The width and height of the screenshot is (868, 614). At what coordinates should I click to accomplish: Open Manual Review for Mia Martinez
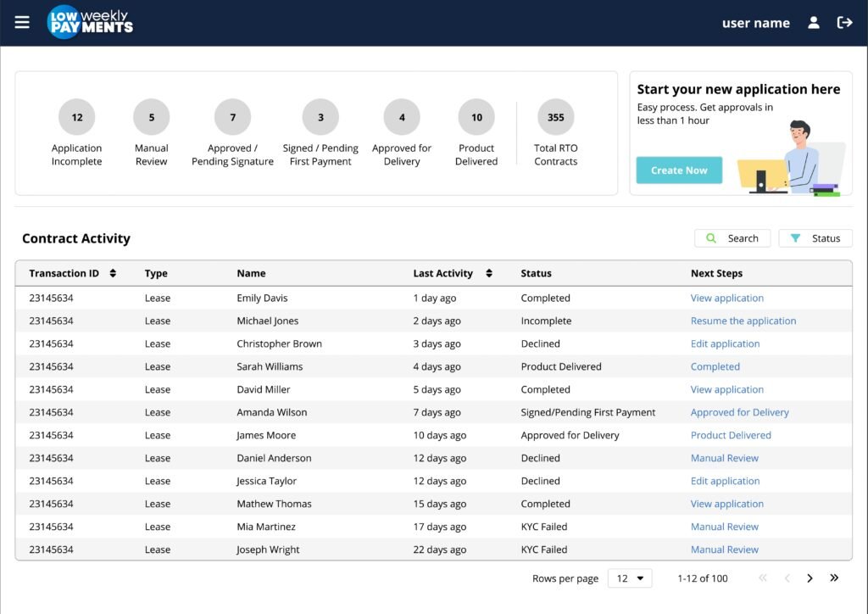pos(724,527)
